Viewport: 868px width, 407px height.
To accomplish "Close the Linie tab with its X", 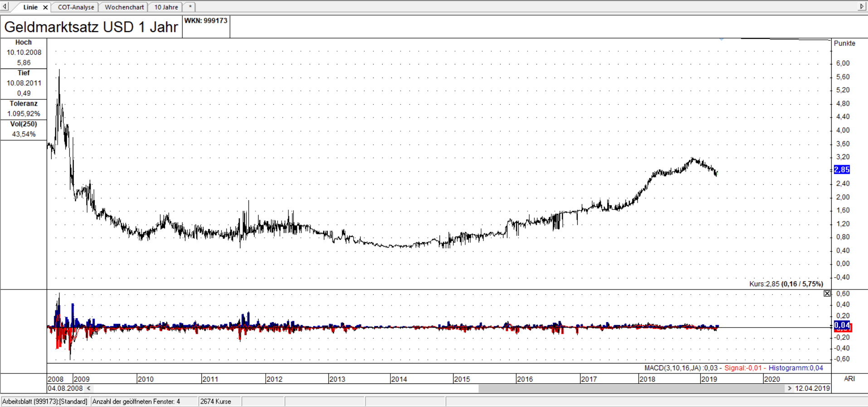I will (x=45, y=7).
